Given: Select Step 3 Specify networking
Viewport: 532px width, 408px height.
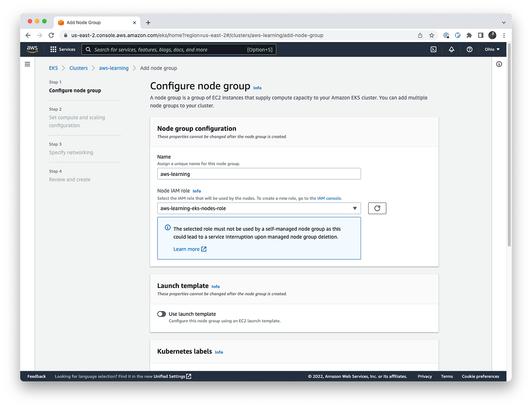Looking at the screenshot, I should point(71,152).
